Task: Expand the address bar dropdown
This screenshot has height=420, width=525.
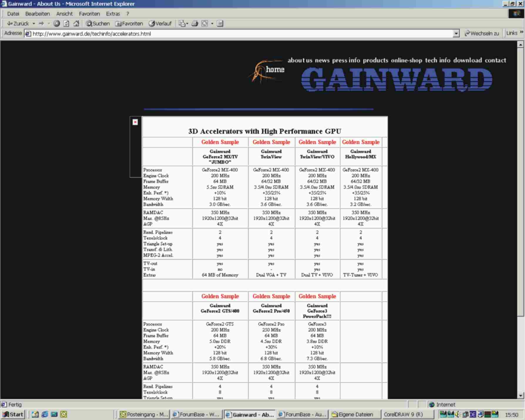Action: [x=456, y=34]
